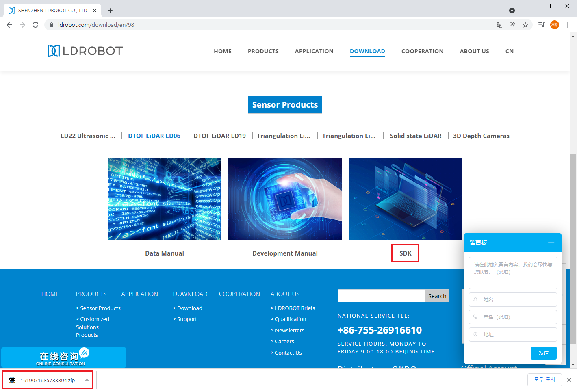Click the address field in message board
Image resolution: width=577 pixels, height=392 pixels.
tap(513, 335)
